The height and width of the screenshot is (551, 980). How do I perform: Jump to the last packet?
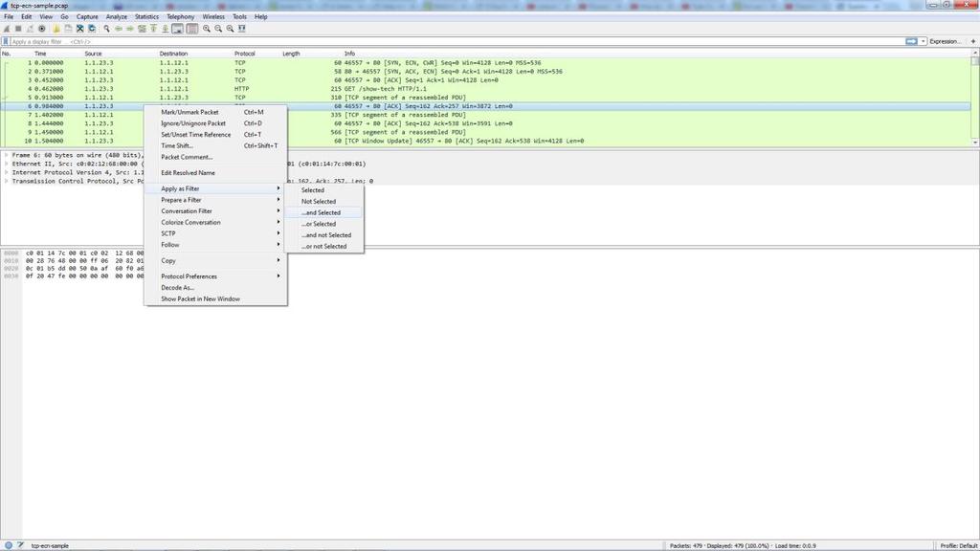(165, 29)
